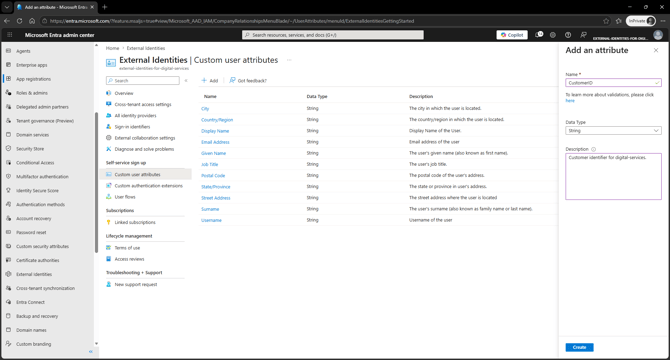Open Enterprise apps in sidebar

pyautogui.click(x=32, y=65)
